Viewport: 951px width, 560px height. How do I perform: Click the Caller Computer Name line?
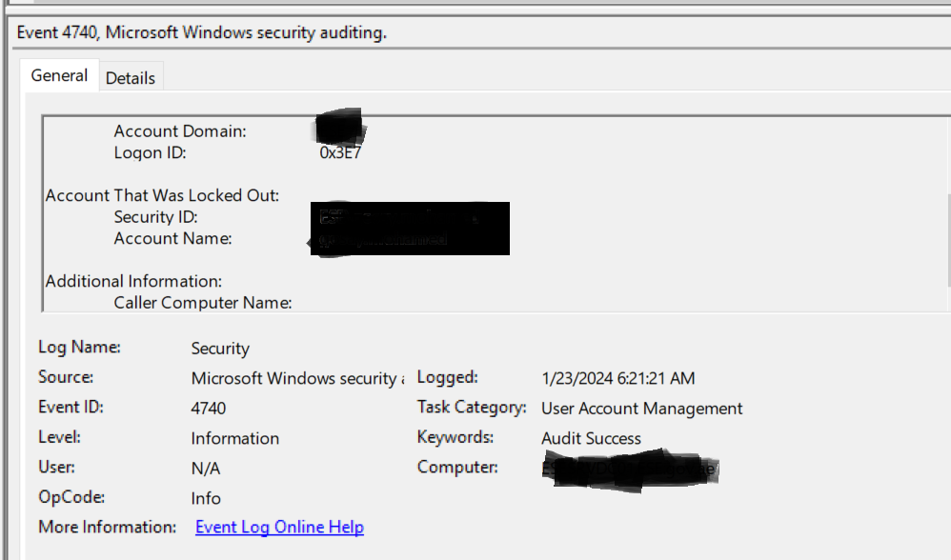click(203, 303)
